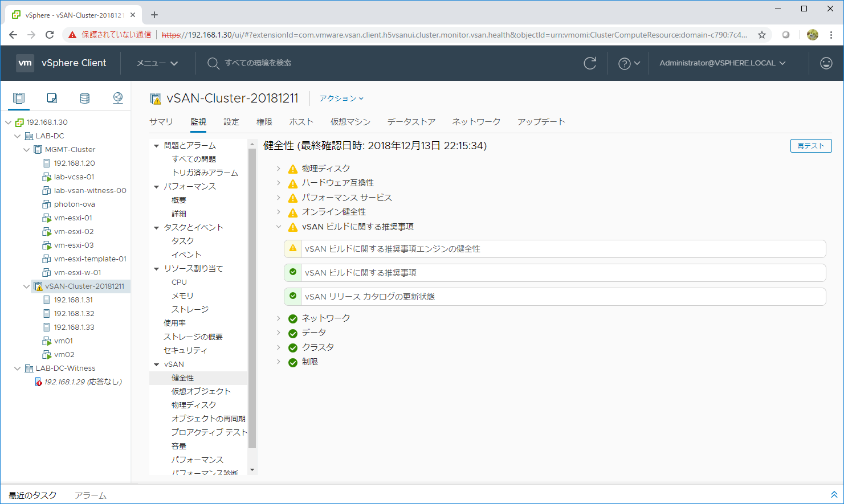
Task: Open すべての問題 in side menu
Action: click(194, 159)
